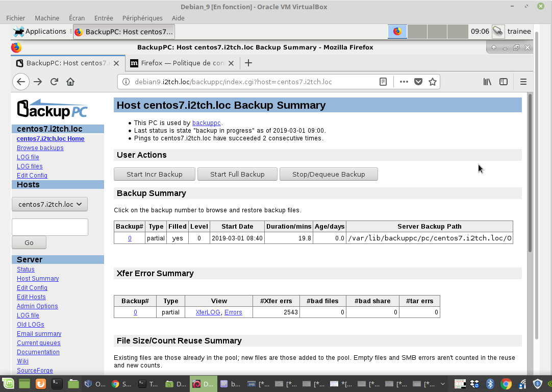
Task: Bookmark this page with the star icon
Action: pyautogui.click(x=433, y=82)
